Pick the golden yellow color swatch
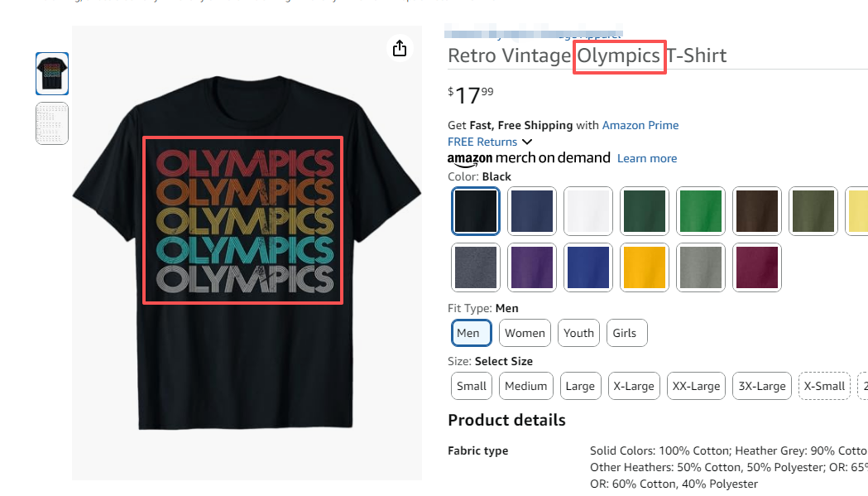This screenshot has width=868, height=496. click(644, 267)
